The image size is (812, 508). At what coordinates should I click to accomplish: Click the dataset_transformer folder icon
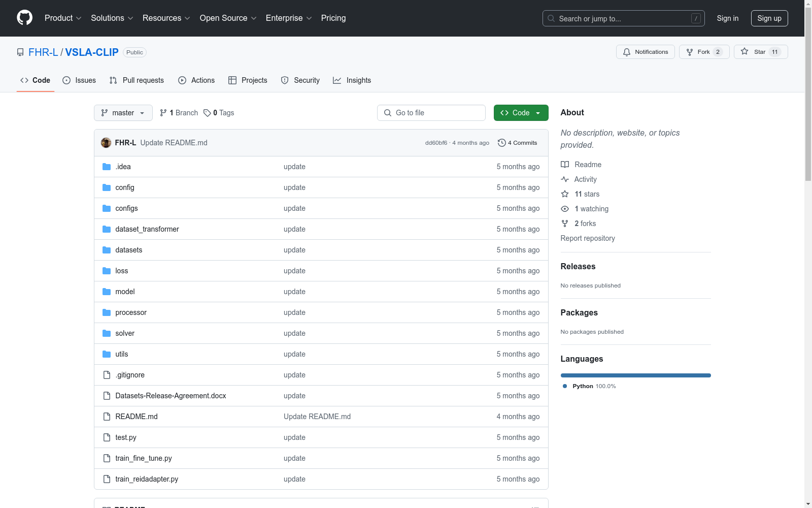[107, 229]
